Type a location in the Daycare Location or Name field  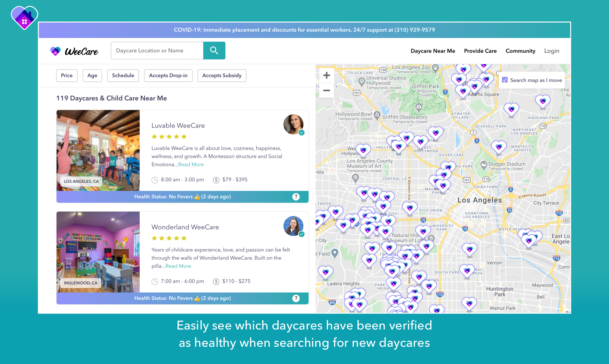tap(157, 50)
